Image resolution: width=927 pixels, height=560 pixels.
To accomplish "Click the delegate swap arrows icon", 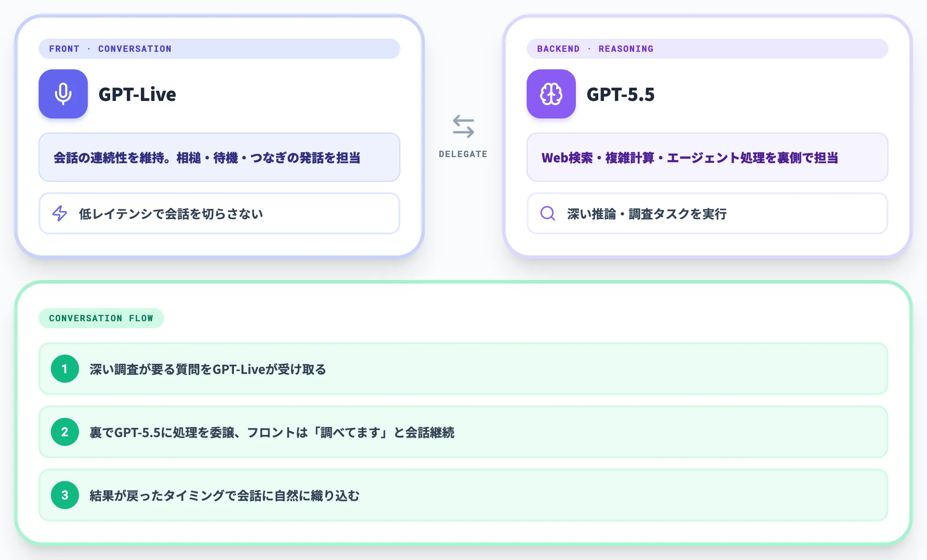I will point(463,126).
